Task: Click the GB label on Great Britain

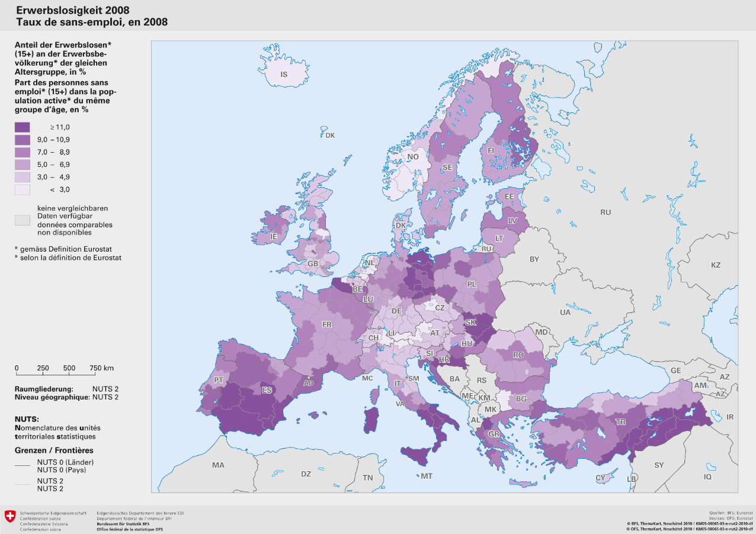Action: pos(313,264)
